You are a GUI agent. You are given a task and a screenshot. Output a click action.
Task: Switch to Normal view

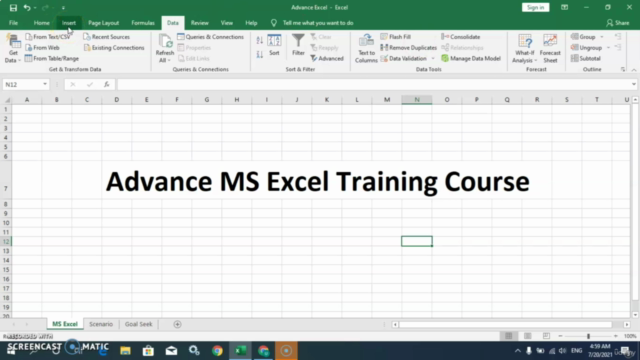(x=509, y=336)
